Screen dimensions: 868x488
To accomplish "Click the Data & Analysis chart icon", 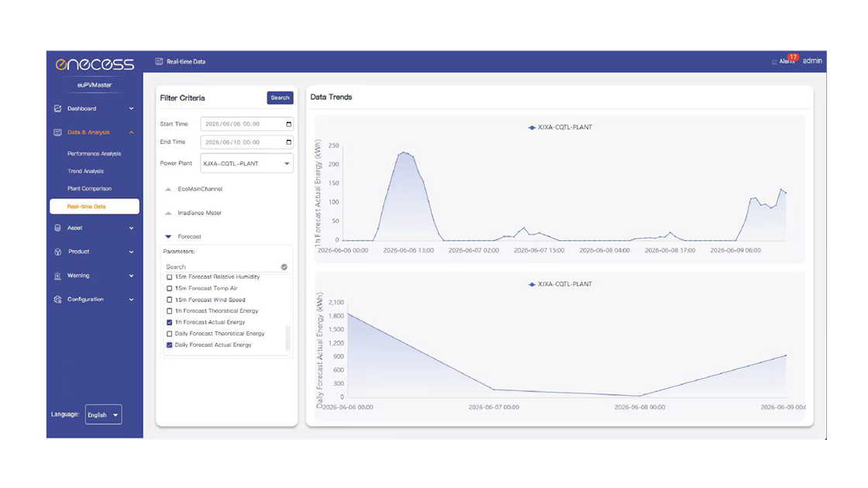I will (57, 132).
